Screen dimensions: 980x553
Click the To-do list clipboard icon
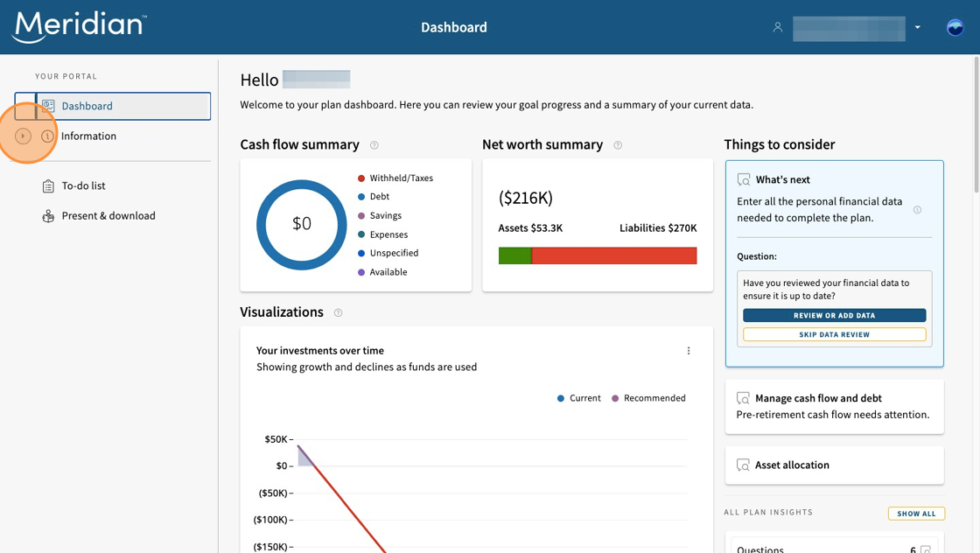[48, 186]
